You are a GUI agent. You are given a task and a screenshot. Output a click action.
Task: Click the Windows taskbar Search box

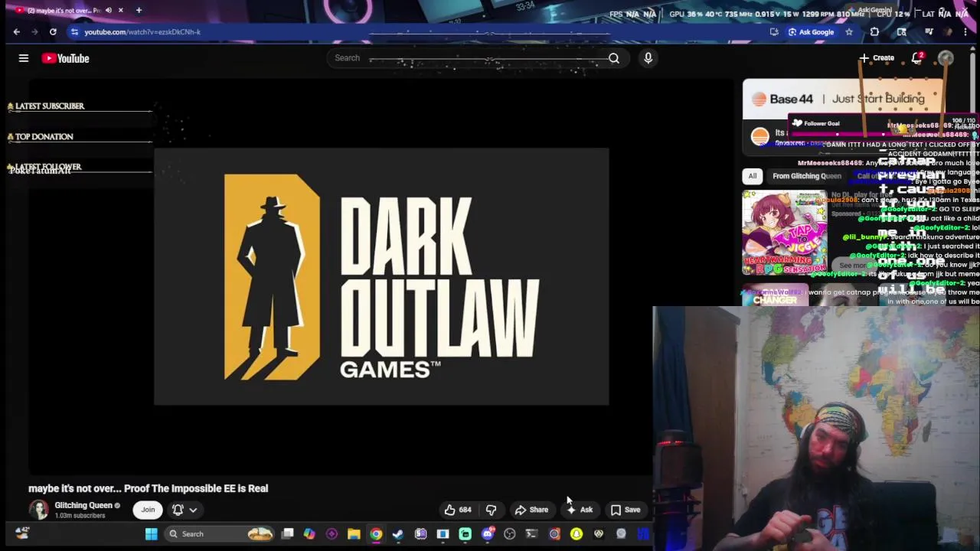(220, 534)
